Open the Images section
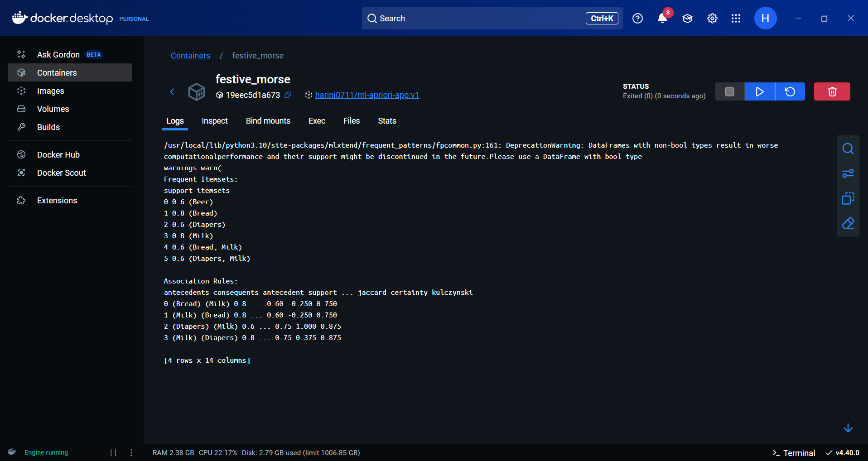868x461 pixels. (70, 91)
